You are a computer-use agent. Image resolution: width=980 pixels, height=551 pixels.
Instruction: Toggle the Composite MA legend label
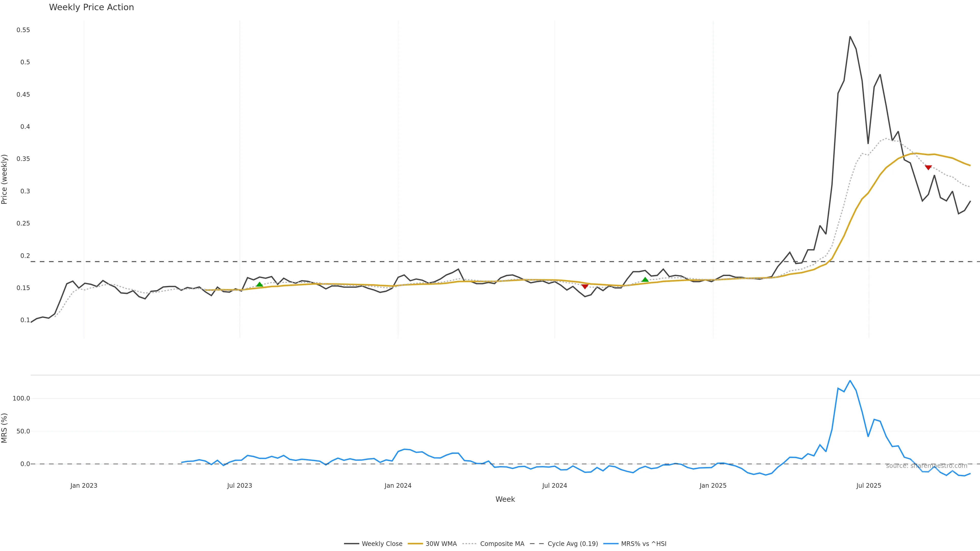(x=502, y=544)
